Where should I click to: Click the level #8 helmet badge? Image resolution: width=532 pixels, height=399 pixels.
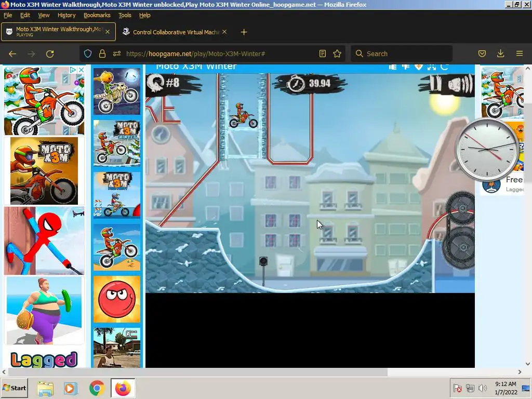click(164, 83)
